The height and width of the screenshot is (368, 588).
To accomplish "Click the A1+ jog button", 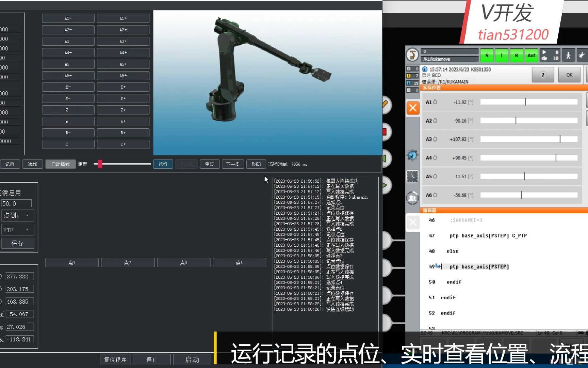I will pos(123,18).
